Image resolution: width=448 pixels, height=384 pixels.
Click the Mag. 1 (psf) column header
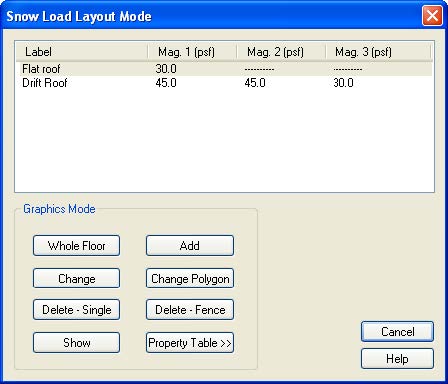pyautogui.click(x=192, y=52)
